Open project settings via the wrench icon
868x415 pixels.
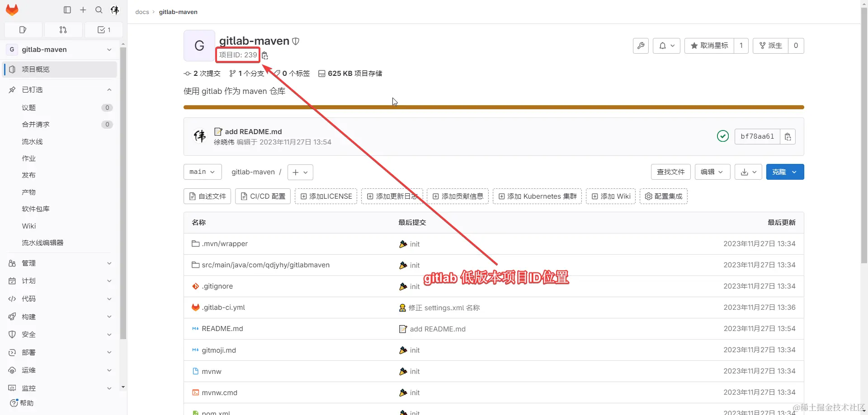pyautogui.click(x=640, y=46)
